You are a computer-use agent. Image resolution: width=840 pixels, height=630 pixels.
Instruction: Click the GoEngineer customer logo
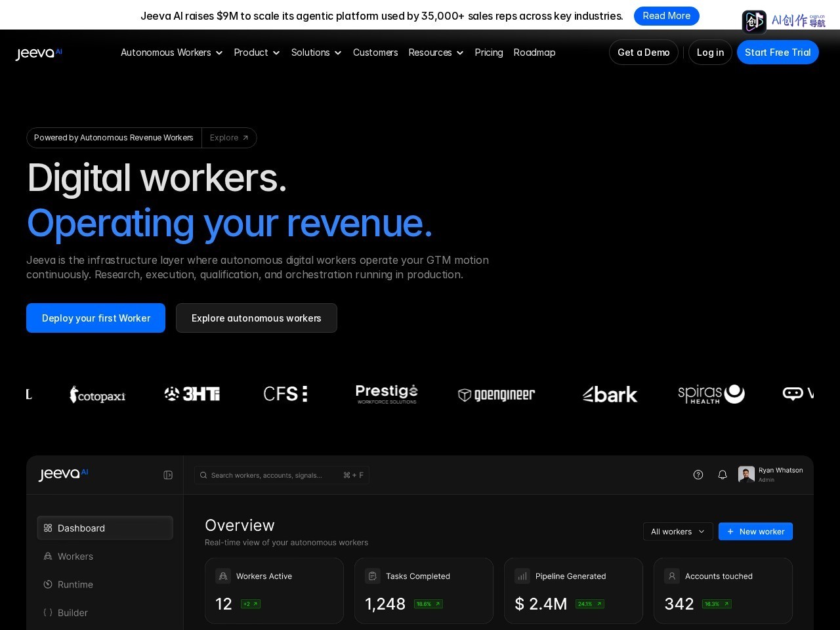pos(497,394)
